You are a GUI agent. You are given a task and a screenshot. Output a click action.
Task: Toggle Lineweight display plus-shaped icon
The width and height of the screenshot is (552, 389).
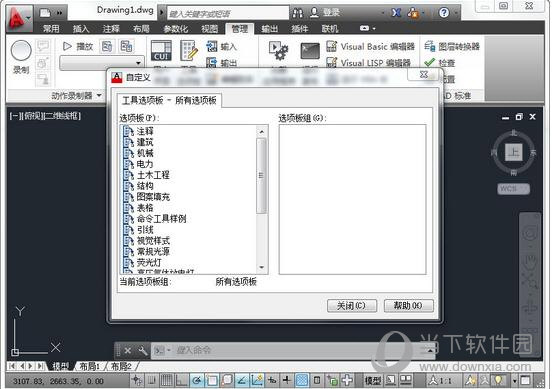[x=287, y=381]
